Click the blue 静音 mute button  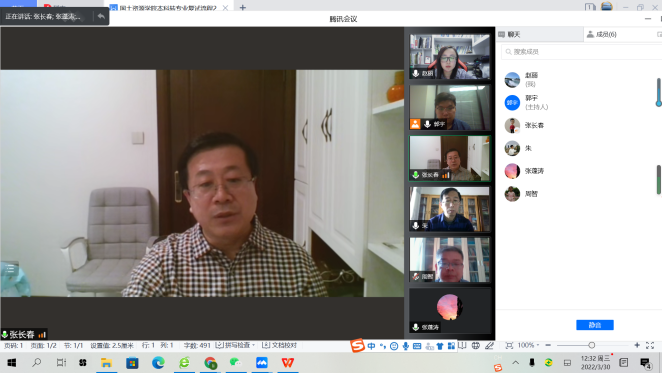[x=594, y=325]
